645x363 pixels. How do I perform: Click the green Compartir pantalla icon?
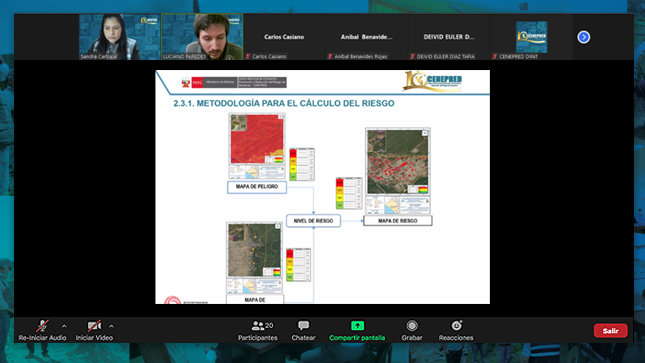click(357, 326)
